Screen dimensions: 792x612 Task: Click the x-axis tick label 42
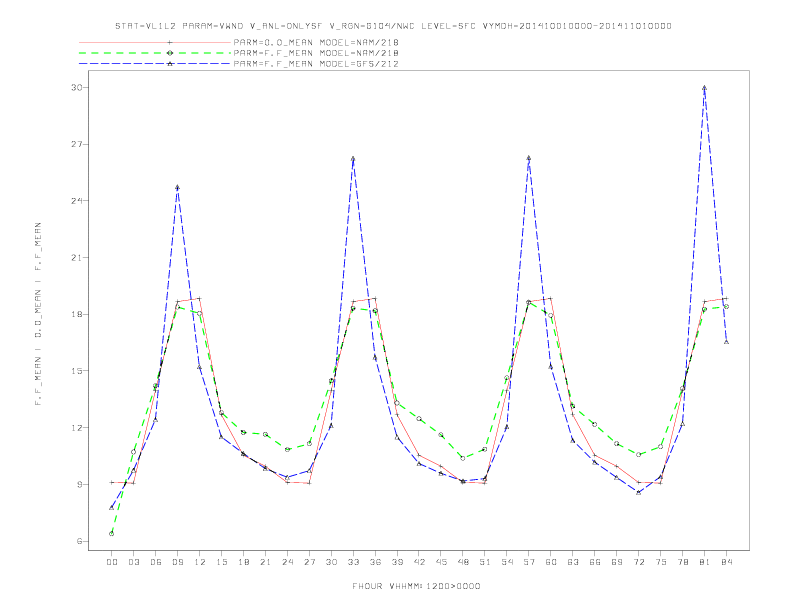click(419, 562)
